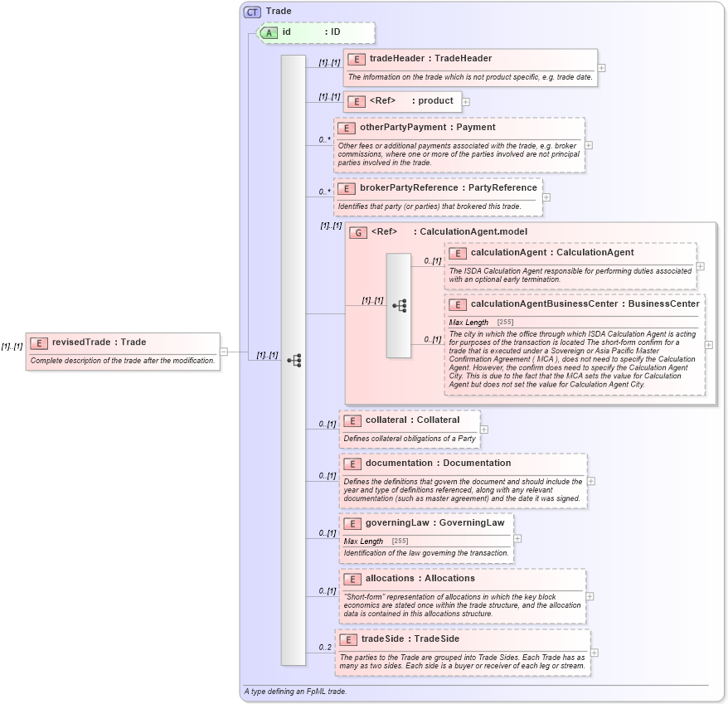Select the 'collateral : Collateral' label
This screenshot has width=728, height=704.
[412, 420]
